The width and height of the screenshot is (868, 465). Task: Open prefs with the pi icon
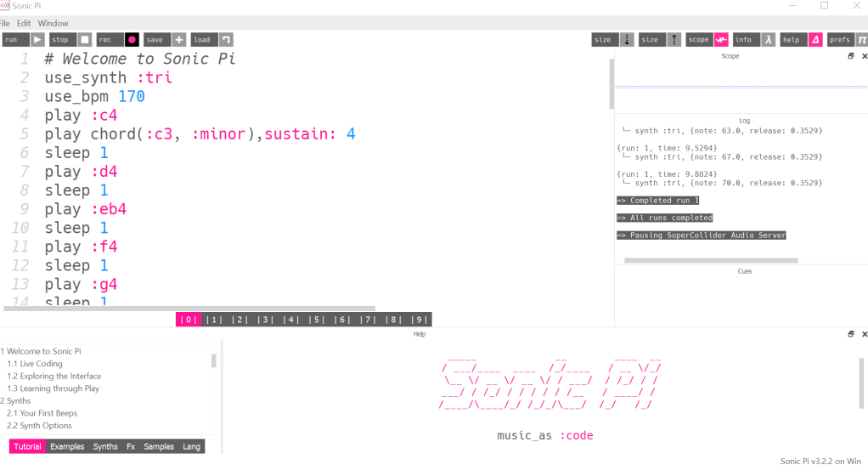coord(861,40)
